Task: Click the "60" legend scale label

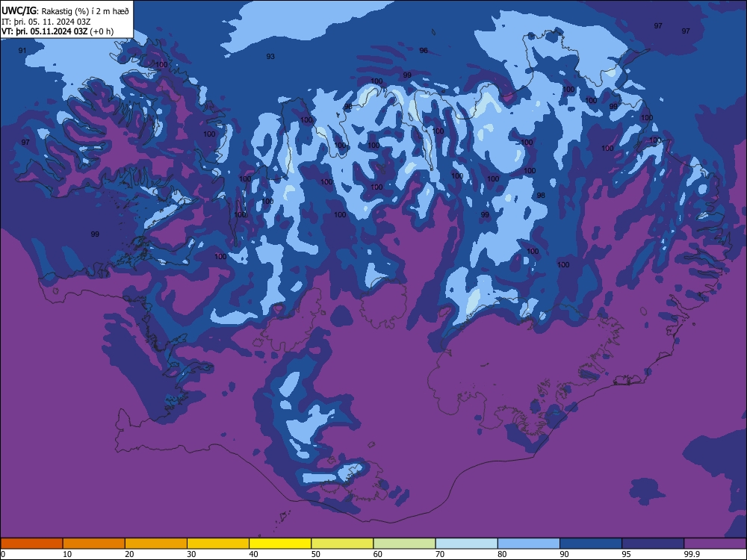Action: (378, 554)
